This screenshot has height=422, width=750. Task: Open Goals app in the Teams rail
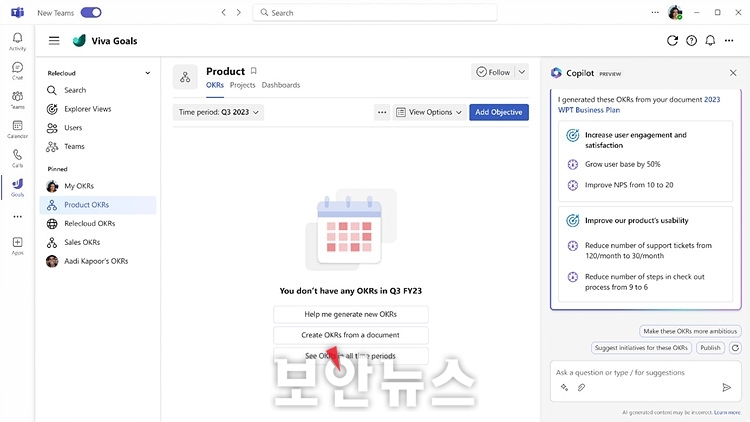(17, 188)
